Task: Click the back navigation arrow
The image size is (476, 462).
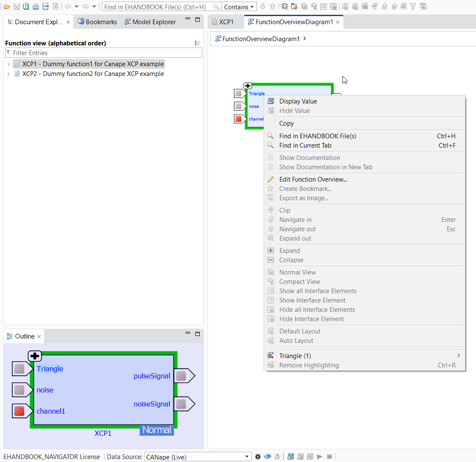Action: 67,6
